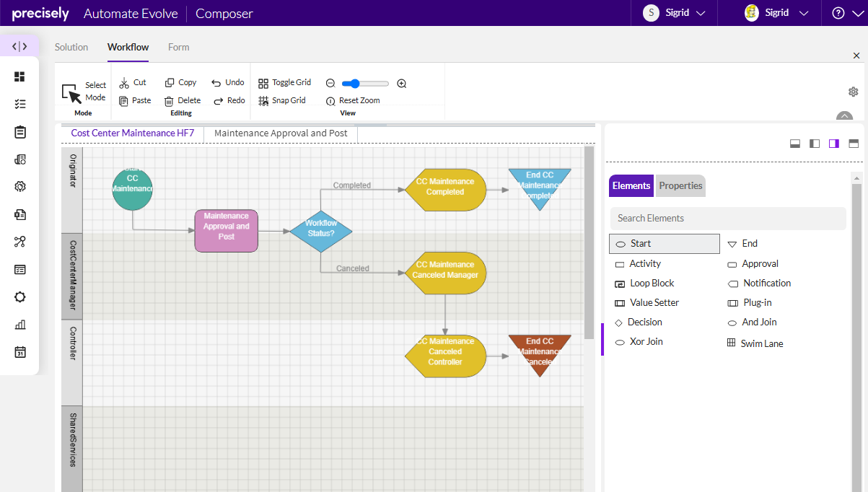The image size is (868, 492).
Task: Open the bar chart sidebar icon
Action: click(x=19, y=325)
